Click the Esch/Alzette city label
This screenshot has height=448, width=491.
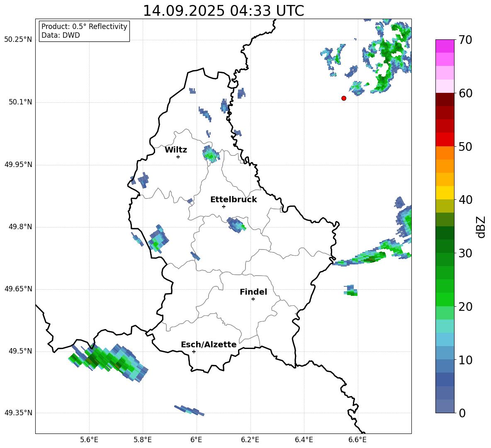(209, 344)
